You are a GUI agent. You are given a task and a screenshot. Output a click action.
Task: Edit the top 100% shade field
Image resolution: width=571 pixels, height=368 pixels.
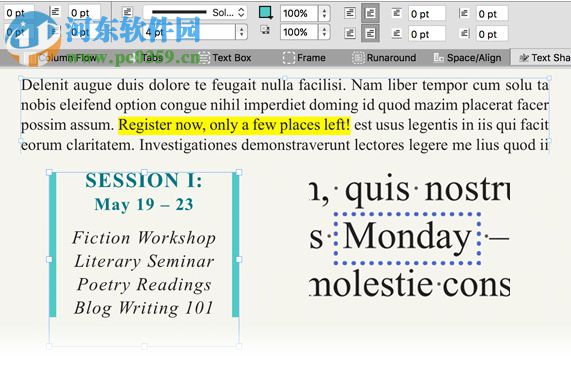299,13
